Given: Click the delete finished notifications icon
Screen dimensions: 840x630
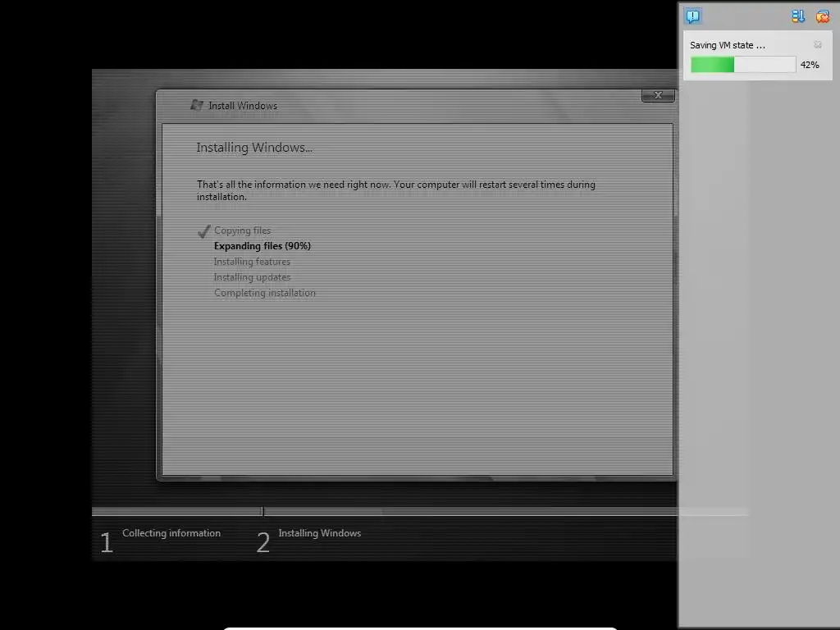Looking at the screenshot, I should tap(822, 16).
